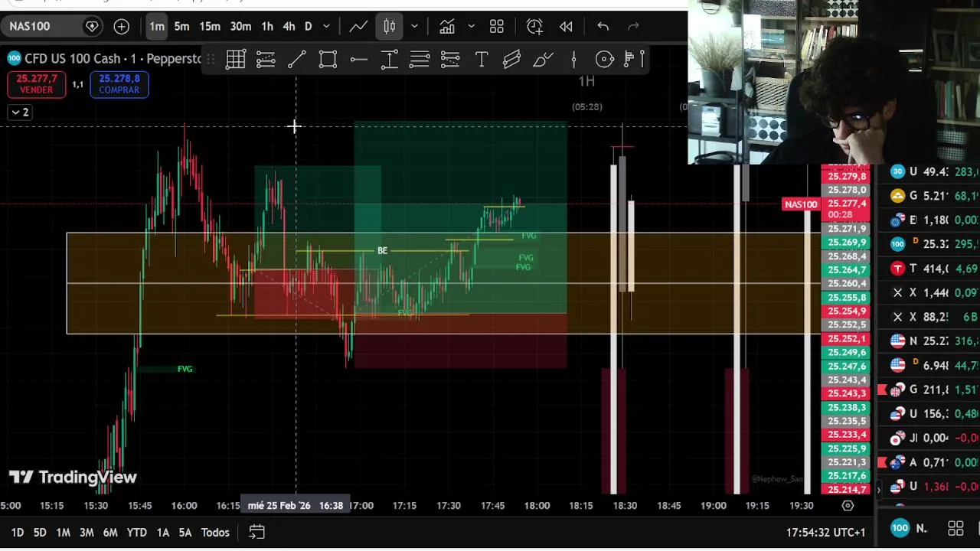The image size is (980, 551).
Task: Switch to the 1h timeframe
Action: pyautogui.click(x=267, y=26)
